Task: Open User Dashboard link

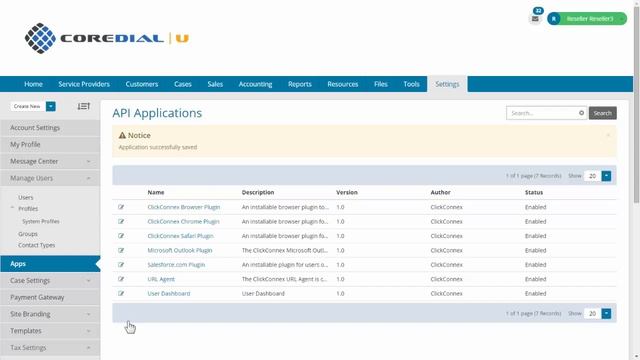Action: click(x=169, y=293)
